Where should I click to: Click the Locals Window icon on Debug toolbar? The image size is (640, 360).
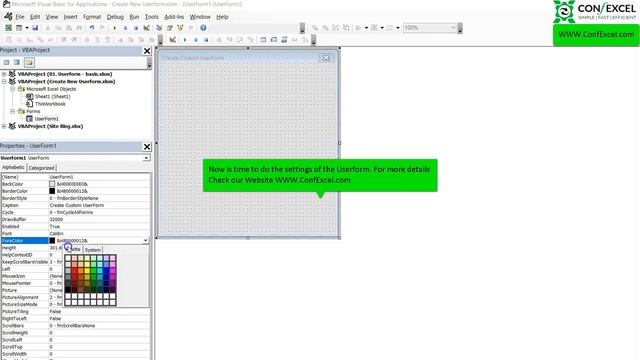263,40
